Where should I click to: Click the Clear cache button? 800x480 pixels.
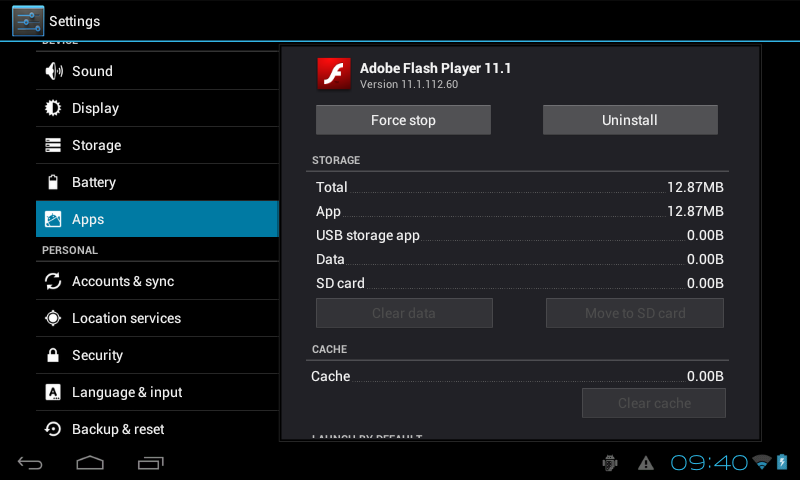(x=654, y=403)
